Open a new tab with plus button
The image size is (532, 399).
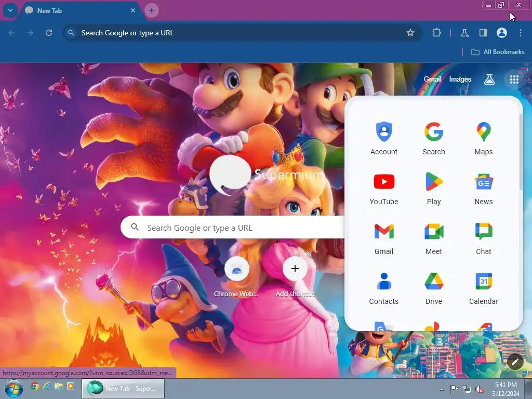pyautogui.click(x=152, y=10)
